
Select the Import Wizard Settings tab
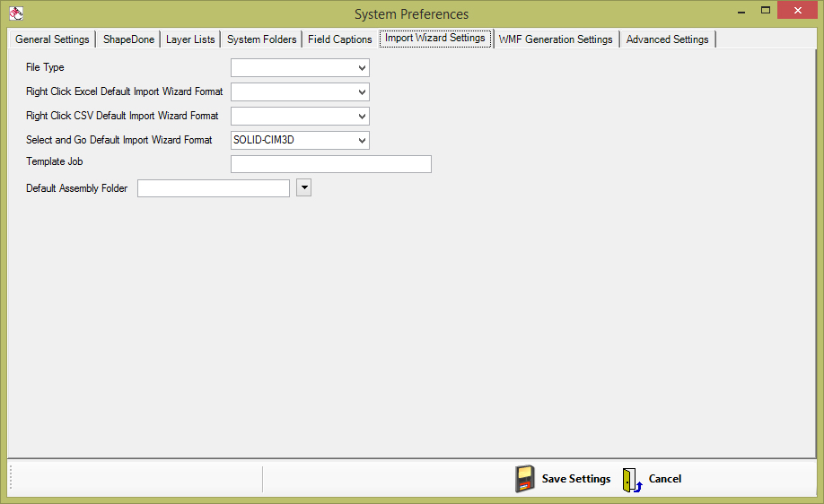click(x=435, y=38)
